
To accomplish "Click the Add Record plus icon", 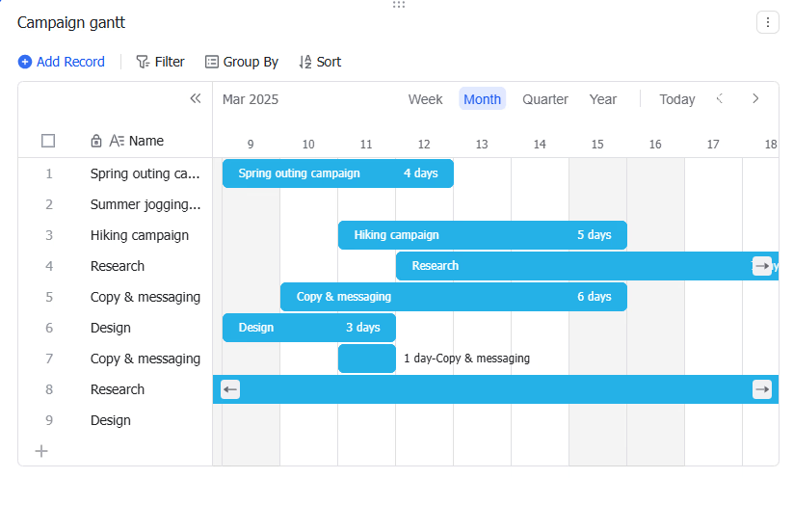I will tap(25, 62).
